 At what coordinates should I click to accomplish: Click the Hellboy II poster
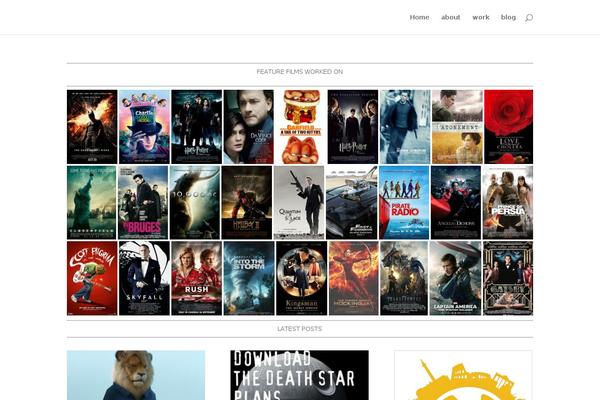pos(247,202)
